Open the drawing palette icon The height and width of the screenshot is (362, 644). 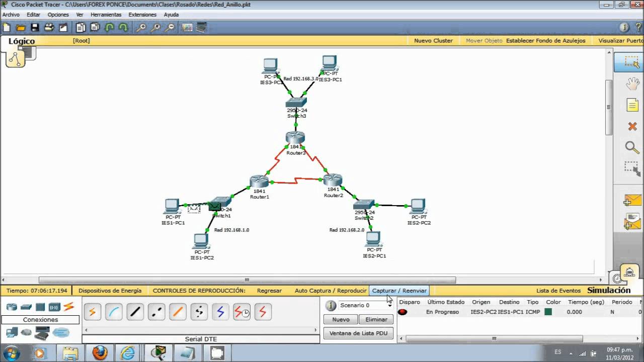coord(187,28)
